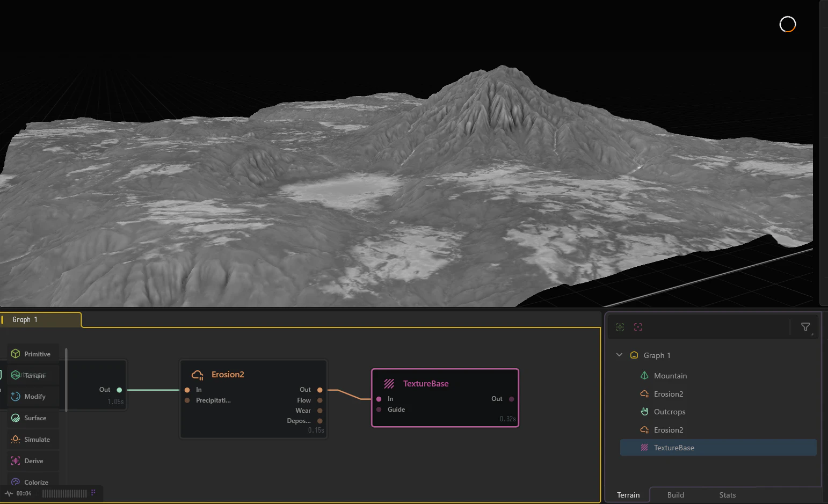Image resolution: width=828 pixels, height=504 pixels.
Task: Open the Primitive node category
Action: pyautogui.click(x=33, y=354)
